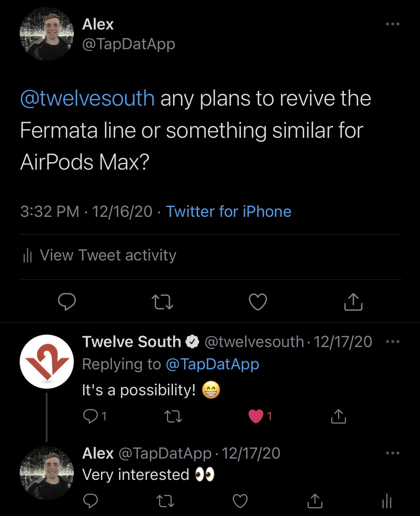Reply to Alex's main tweet

(67, 301)
